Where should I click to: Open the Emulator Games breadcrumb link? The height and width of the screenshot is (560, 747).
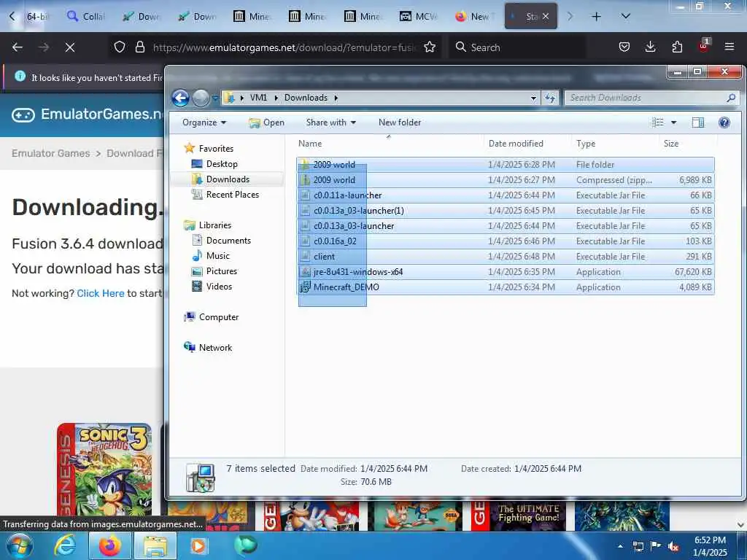pyautogui.click(x=51, y=153)
